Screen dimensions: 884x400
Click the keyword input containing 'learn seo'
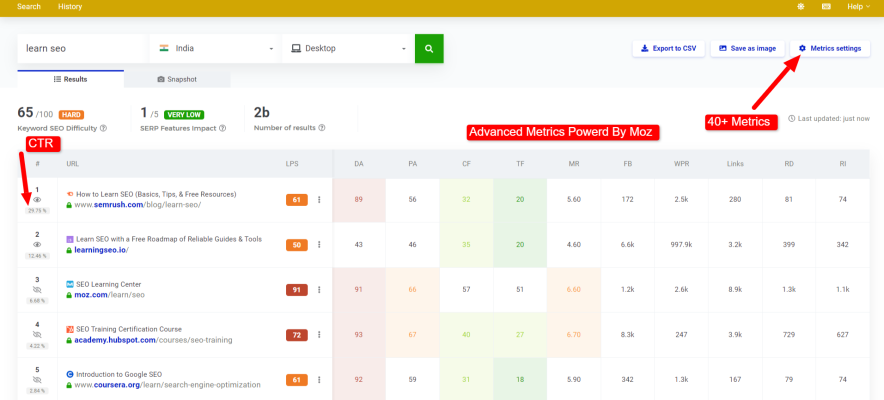tap(82, 48)
